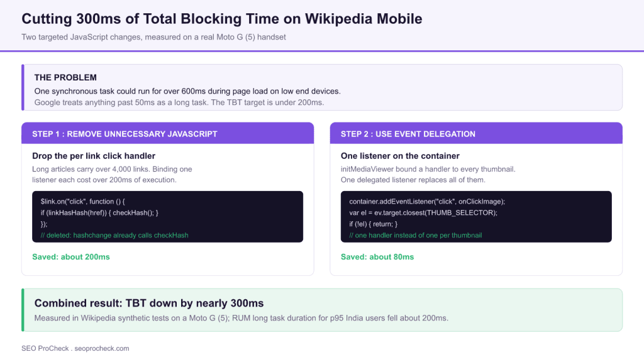Open the seoprocheck.com footer link
The width and height of the screenshot is (644, 362).
(102, 348)
